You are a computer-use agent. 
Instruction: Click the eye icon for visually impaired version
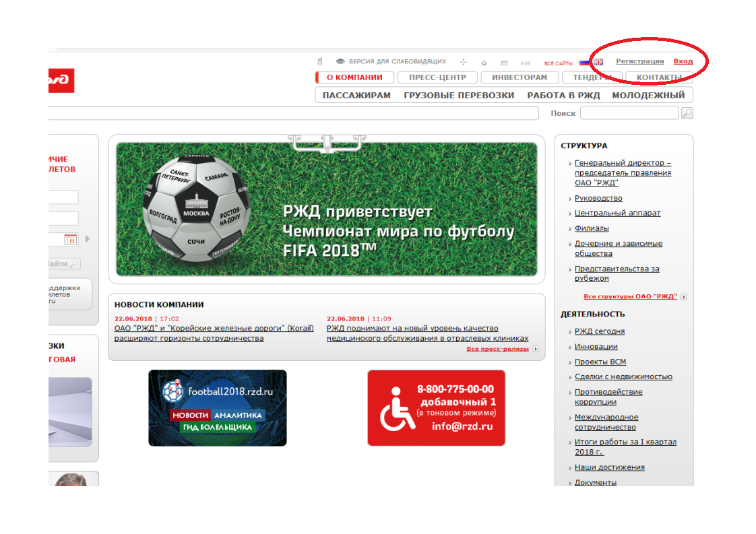(340, 62)
